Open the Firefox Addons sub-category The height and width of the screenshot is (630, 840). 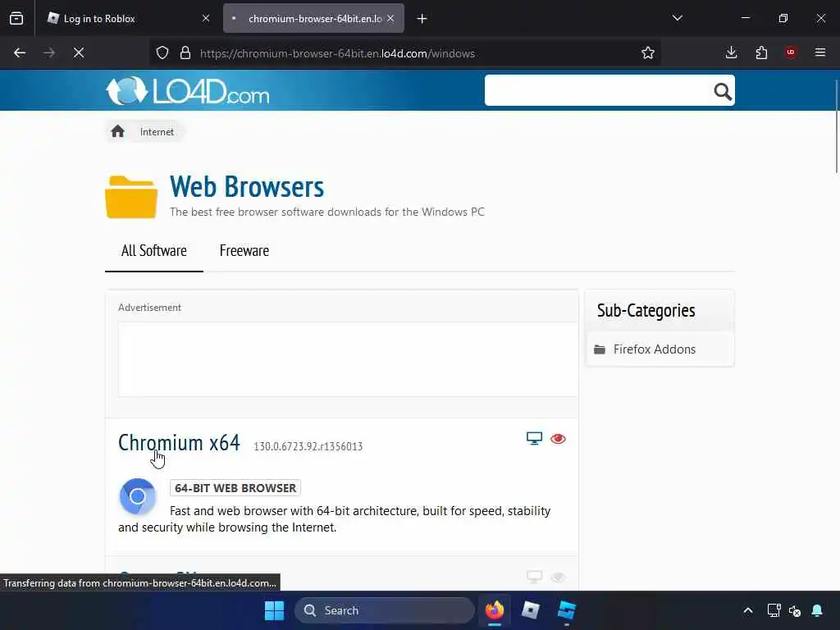[655, 349]
